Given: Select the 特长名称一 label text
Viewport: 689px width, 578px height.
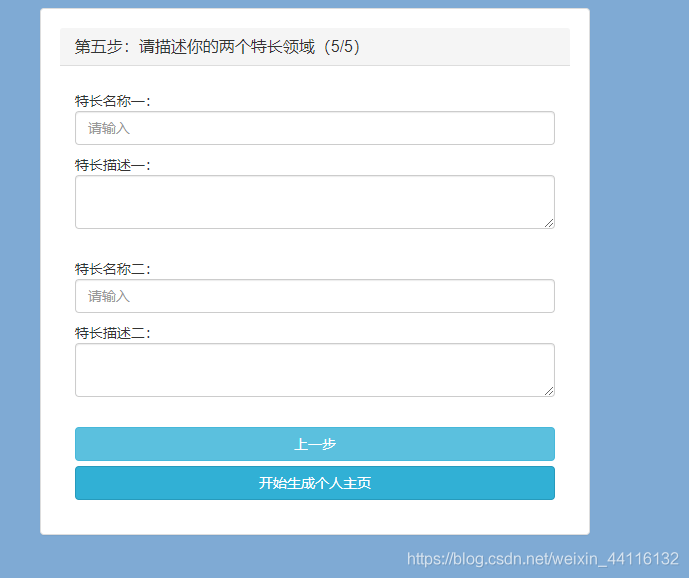Looking at the screenshot, I should click(x=112, y=101).
